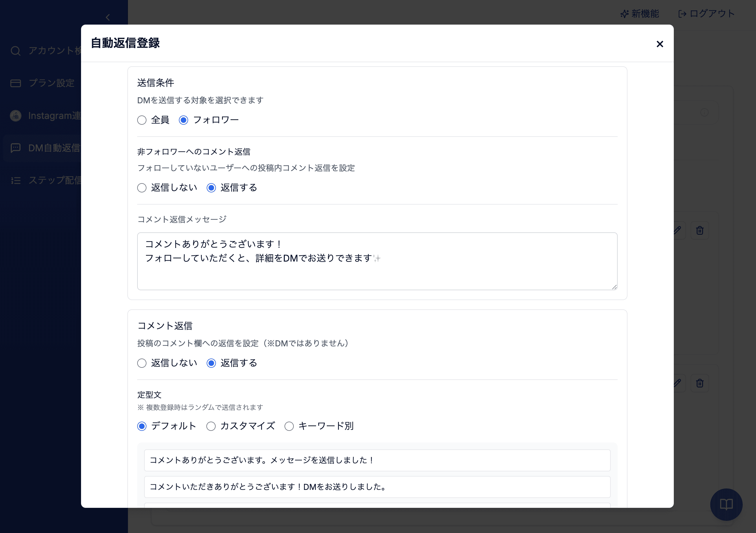
Task: Click the info icon behind the dialog
Action: tap(704, 112)
